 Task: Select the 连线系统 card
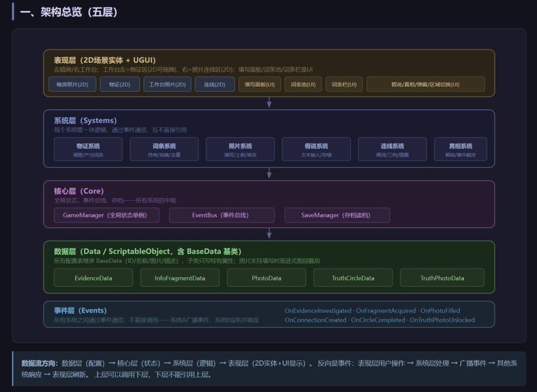(392, 149)
